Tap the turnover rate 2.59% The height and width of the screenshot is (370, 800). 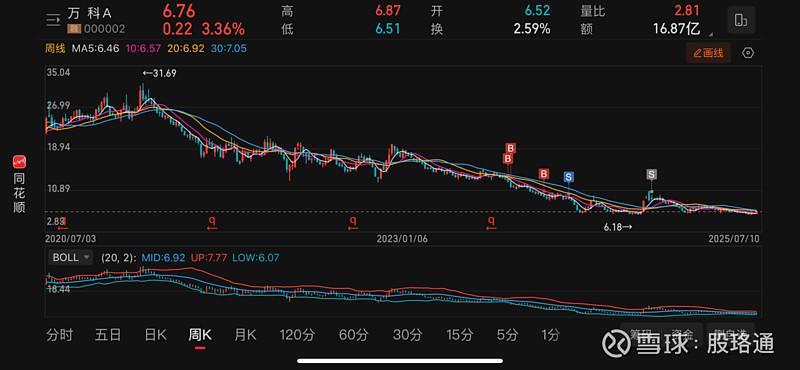532,29
